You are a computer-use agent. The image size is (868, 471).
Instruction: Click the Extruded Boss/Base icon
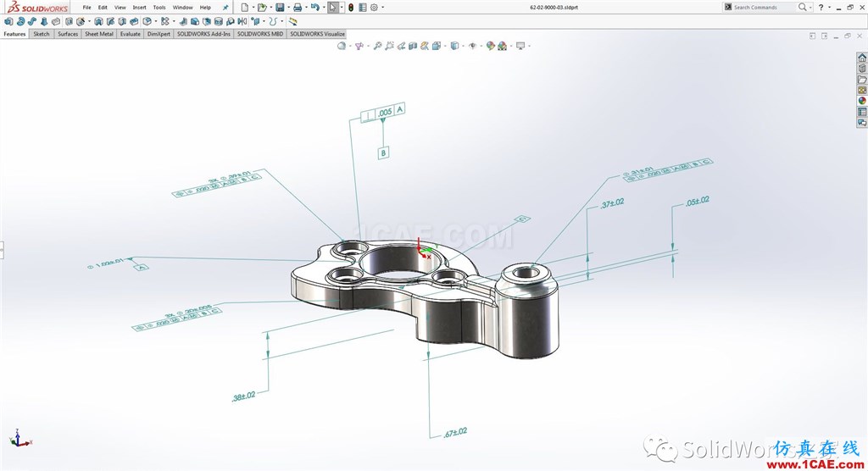[8, 21]
